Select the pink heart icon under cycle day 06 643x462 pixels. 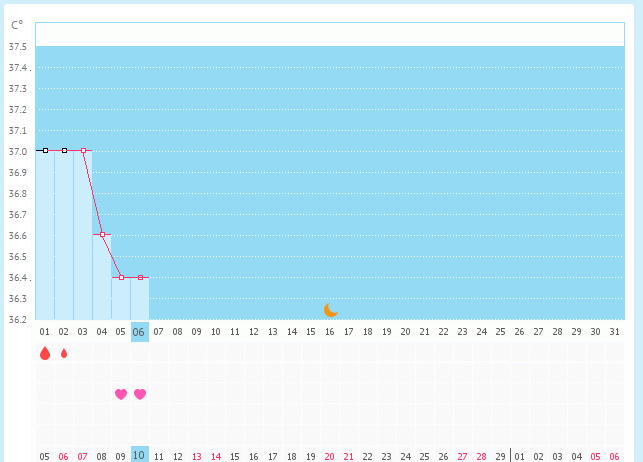(x=140, y=394)
